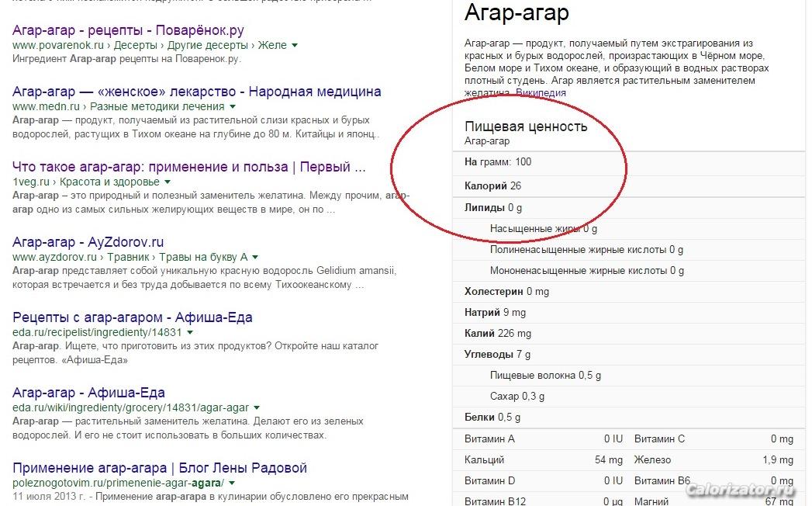Click the Калорий 26 row

coord(492,186)
